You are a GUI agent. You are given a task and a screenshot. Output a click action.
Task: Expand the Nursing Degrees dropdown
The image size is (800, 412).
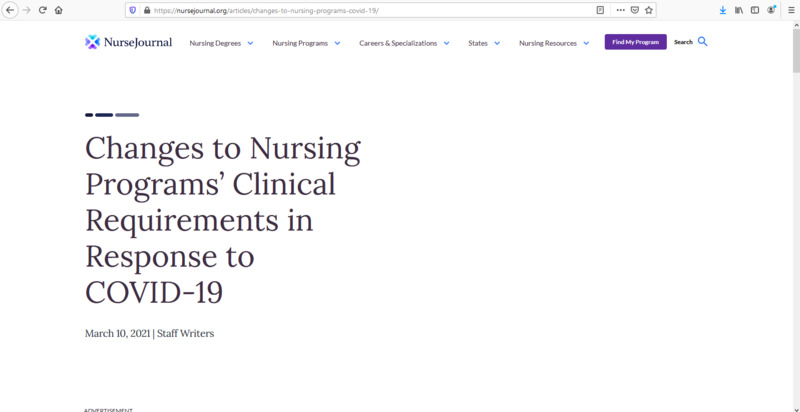(221, 43)
